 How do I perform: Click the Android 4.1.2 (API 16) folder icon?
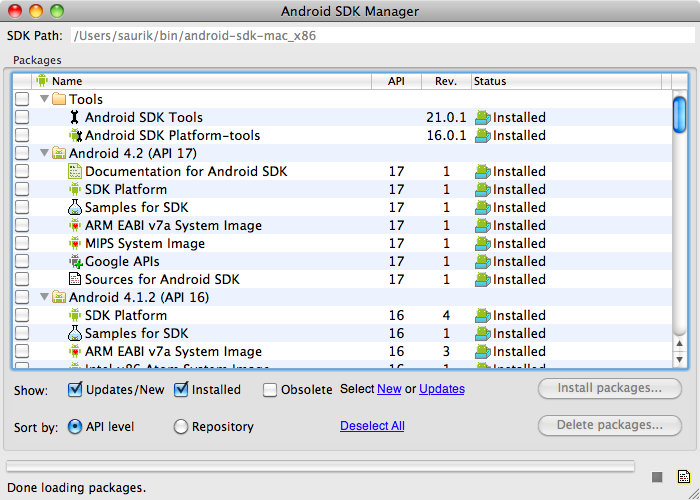(59, 297)
